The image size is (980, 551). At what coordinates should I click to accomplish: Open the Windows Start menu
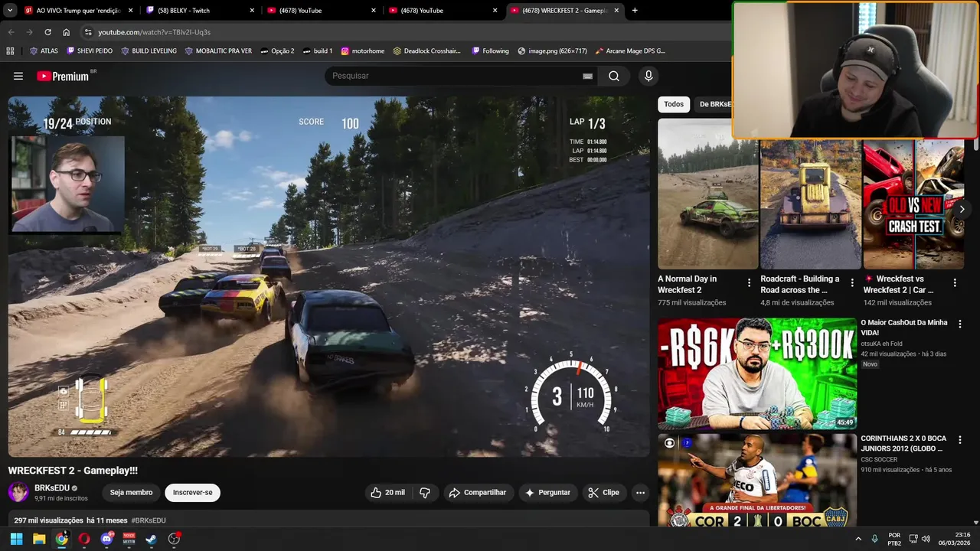pos(16,539)
